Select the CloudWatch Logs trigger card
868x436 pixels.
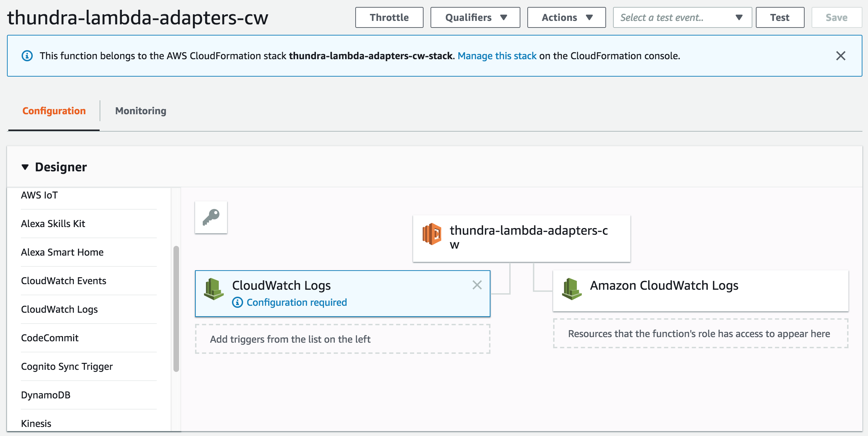point(343,294)
